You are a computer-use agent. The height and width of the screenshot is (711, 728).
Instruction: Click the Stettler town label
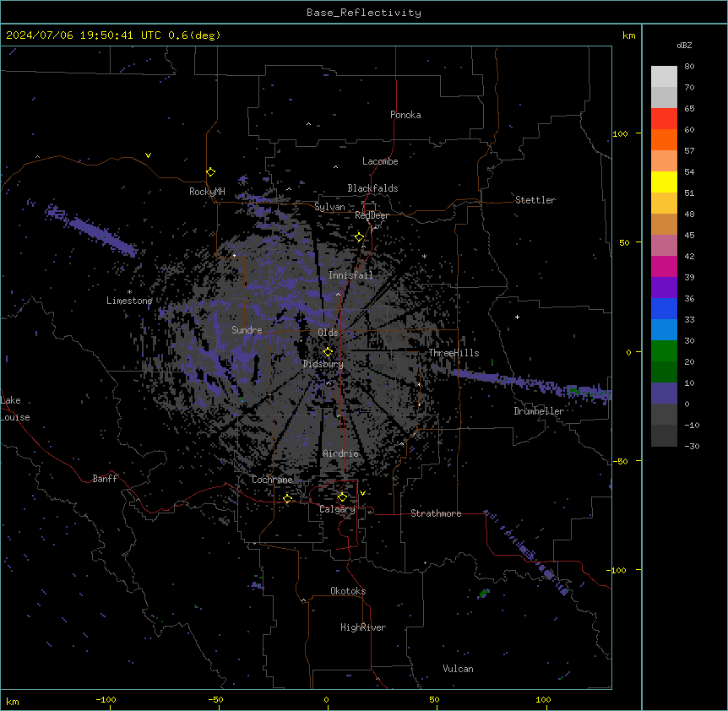click(x=535, y=200)
